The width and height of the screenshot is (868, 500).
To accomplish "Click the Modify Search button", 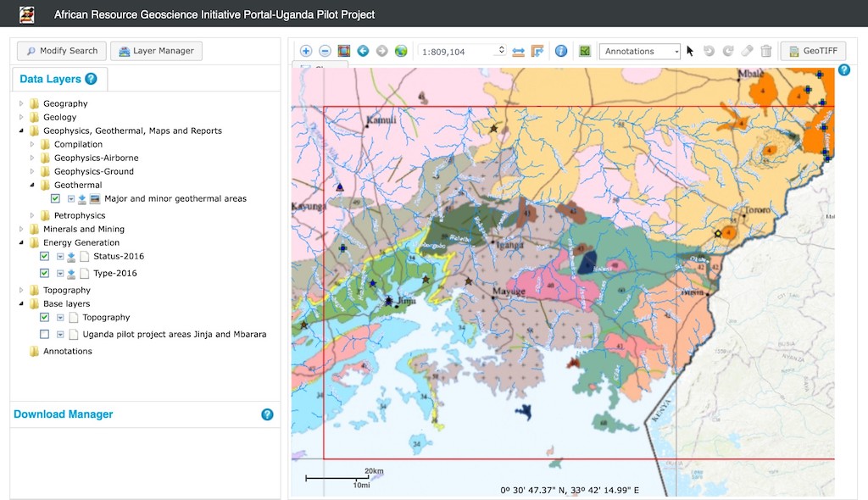I will tap(60, 51).
